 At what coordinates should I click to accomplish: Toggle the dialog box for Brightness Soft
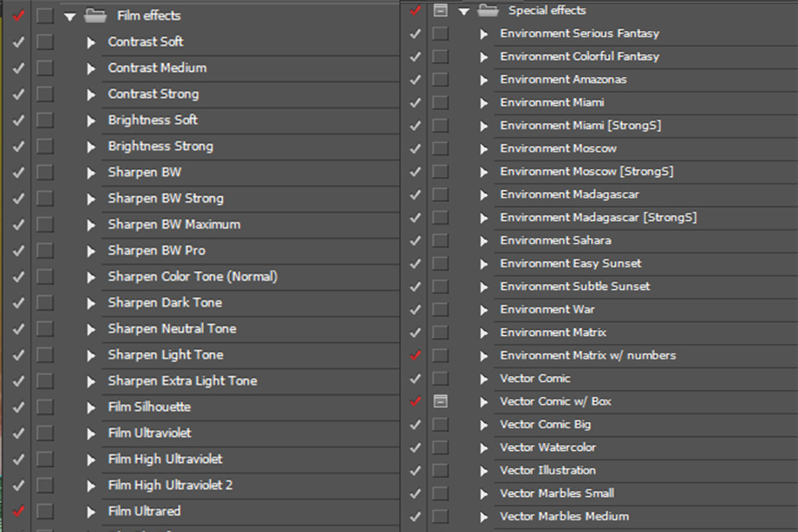[45, 120]
